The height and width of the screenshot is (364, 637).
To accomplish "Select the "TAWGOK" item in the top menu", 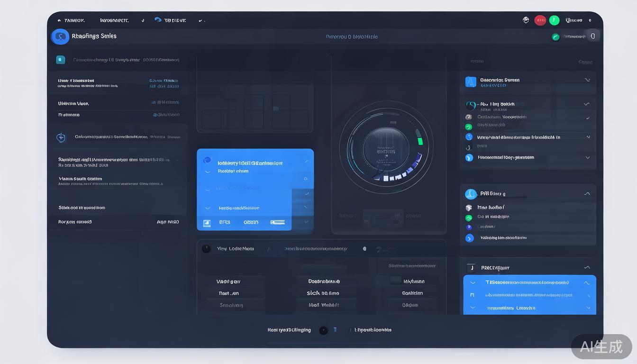I will click(73, 20).
